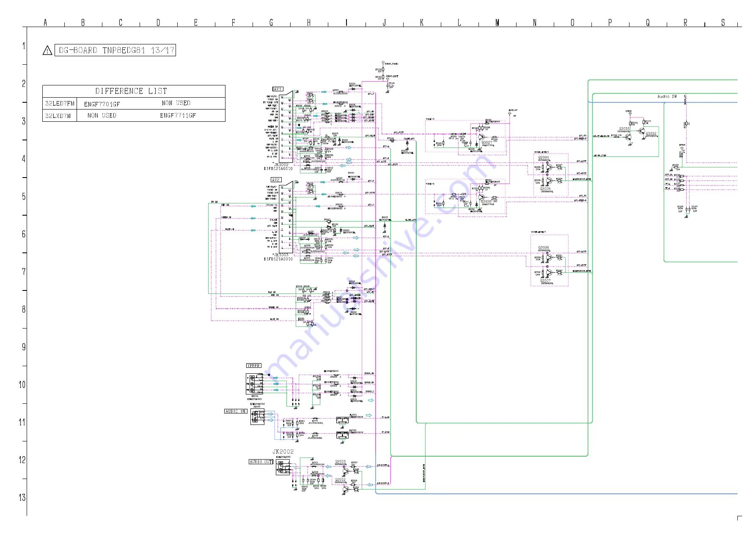Click the 'Q3032' transistor label
Image resolution: width=756 pixels, height=534 pixels.
(651, 134)
